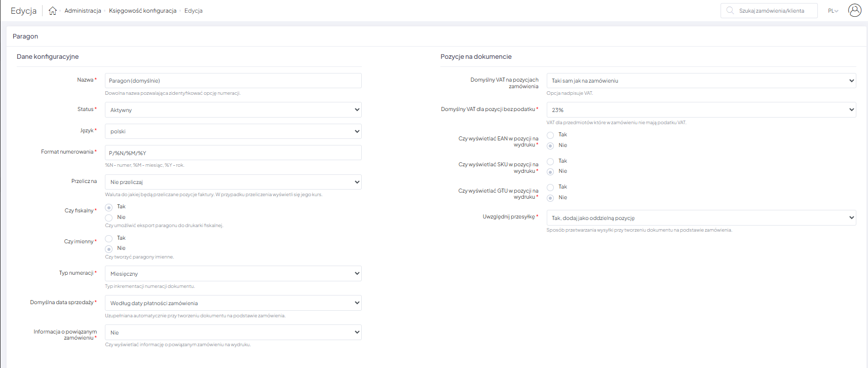Image resolution: width=868 pixels, height=368 pixels.
Task: Select Tak for GTU display on printout
Action: pyautogui.click(x=550, y=187)
